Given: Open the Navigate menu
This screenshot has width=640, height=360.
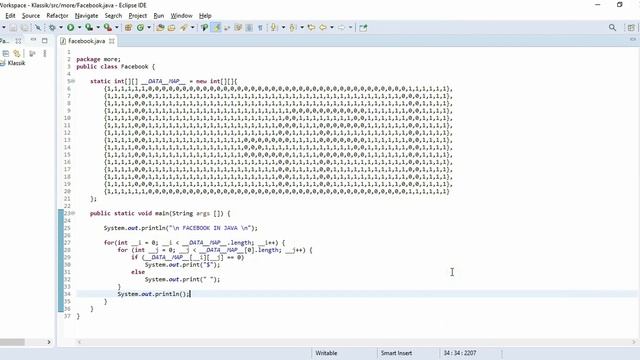Looking at the screenshot, I should point(87,16).
